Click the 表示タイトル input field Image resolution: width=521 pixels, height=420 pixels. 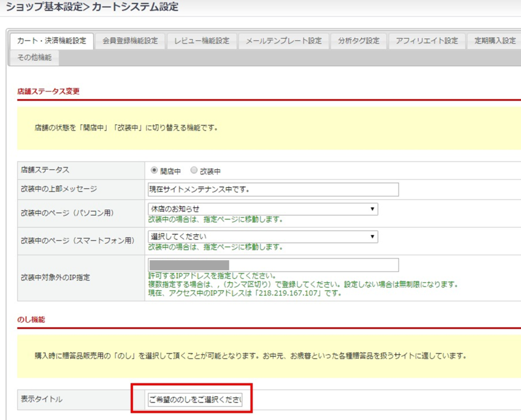tap(195, 399)
